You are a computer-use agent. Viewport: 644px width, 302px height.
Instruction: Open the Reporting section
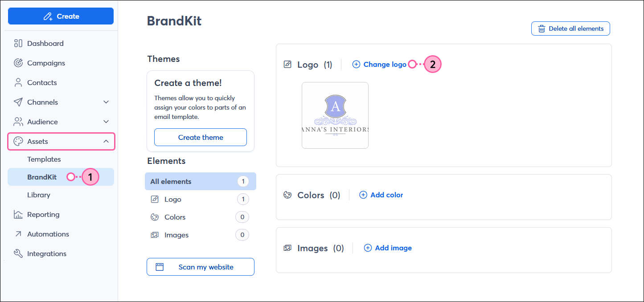(x=43, y=214)
